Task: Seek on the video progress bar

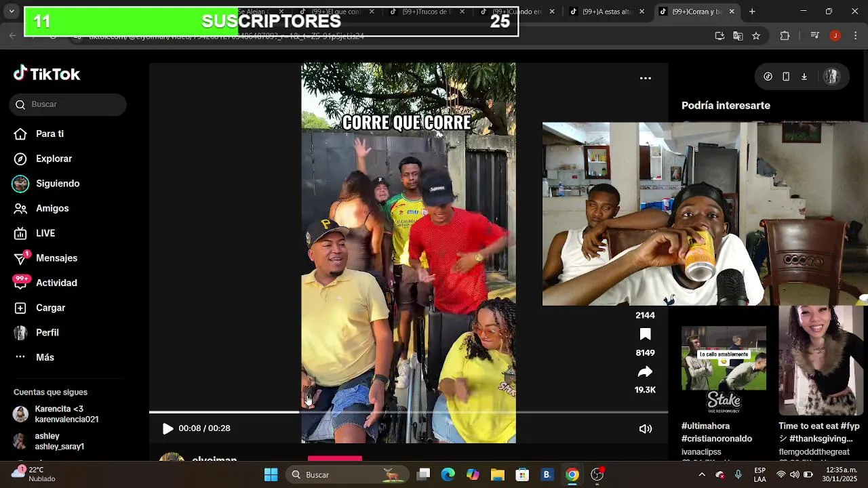Action: 408,411
